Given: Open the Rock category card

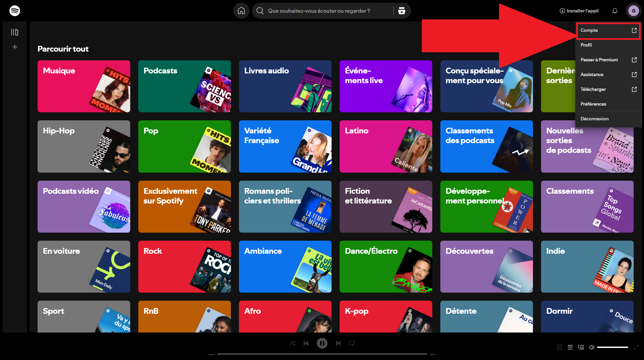Looking at the screenshot, I should pyautogui.click(x=185, y=267).
